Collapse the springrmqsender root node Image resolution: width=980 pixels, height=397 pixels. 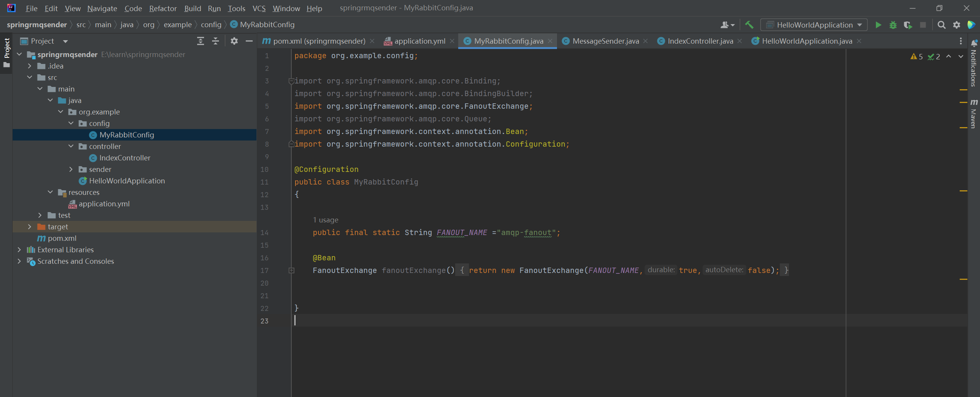[19, 54]
